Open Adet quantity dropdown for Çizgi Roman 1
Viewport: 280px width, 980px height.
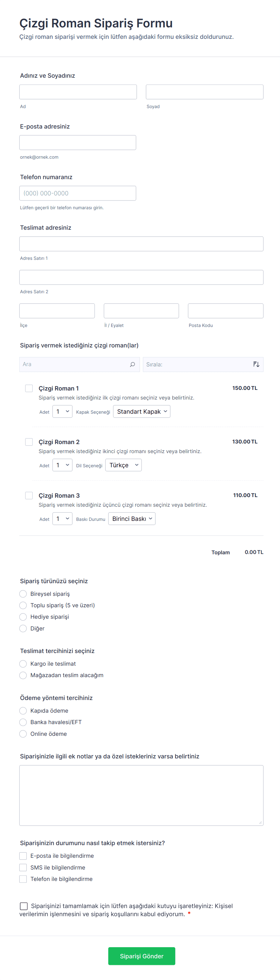click(62, 412)
